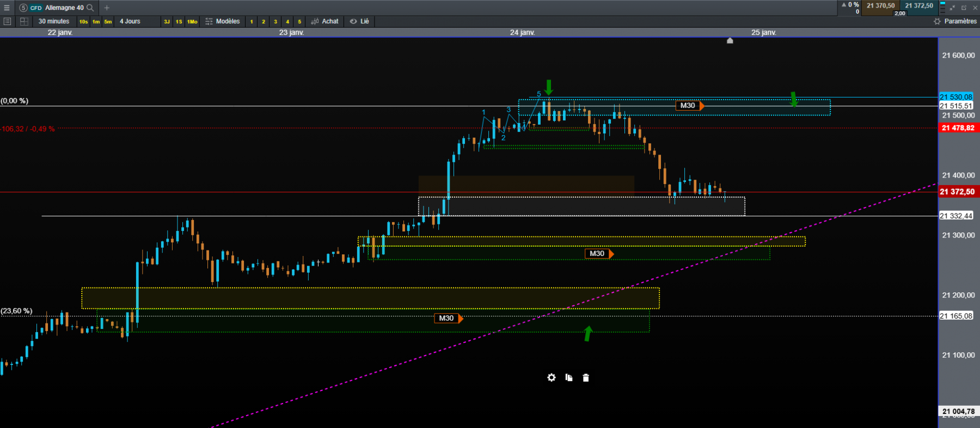Screen dimensions: 980x428
Task: Toggle the Lié linked chart option
Action: 360,21
